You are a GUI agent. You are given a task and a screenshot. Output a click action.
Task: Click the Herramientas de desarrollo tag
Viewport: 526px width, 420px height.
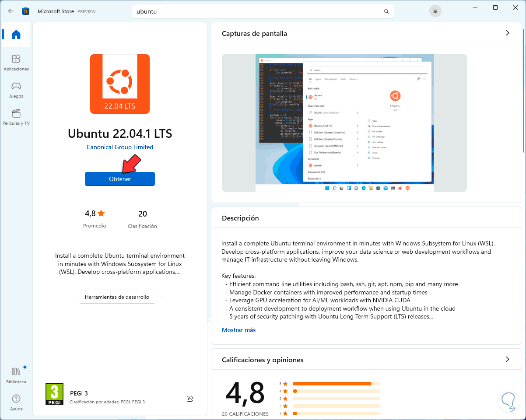[x=117, y=297]
